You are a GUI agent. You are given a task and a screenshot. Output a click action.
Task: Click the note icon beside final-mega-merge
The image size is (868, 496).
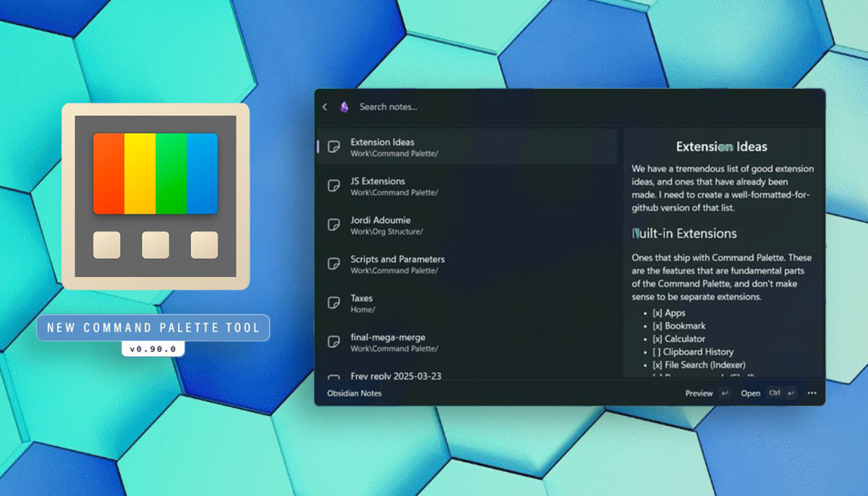(x=333, y=342)
